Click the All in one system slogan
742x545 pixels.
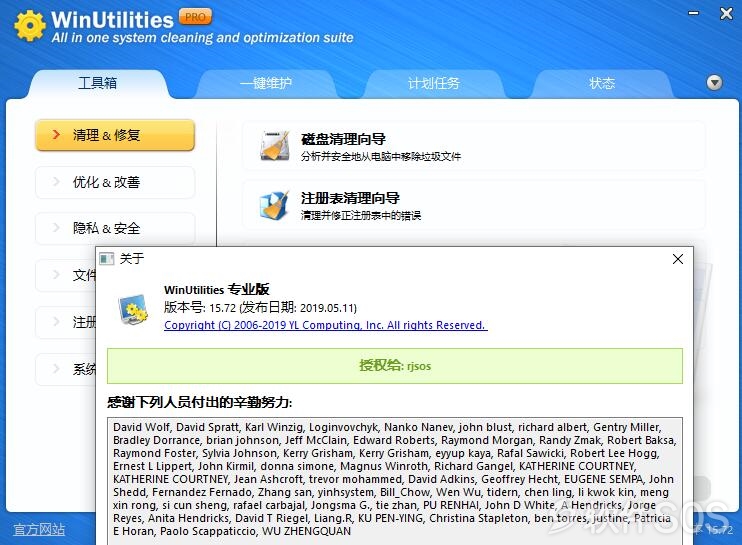tap(203, 37)
